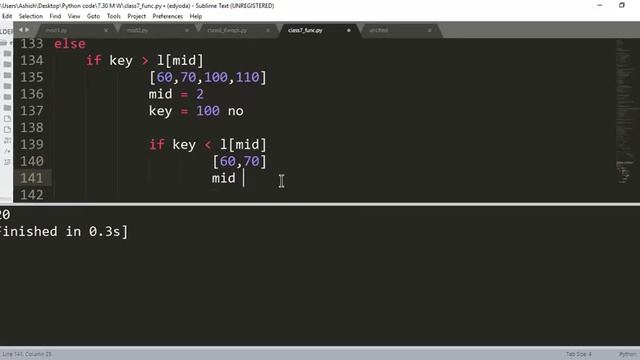The image size is (640, 360).
Task: Place cursor after 'mid' on line 141
Action: (x=236, y=178)
